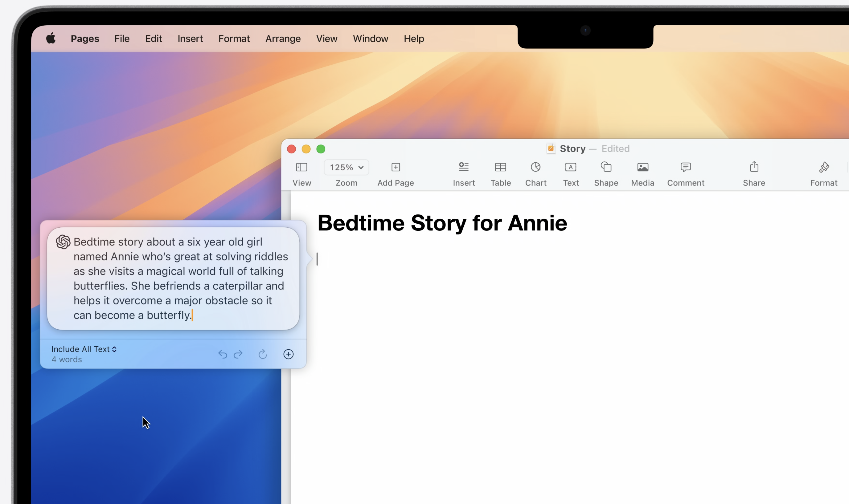This screenshot has height=504, width=849.
Task: Click inside the compose prompt text field
Action: point(173,278)
